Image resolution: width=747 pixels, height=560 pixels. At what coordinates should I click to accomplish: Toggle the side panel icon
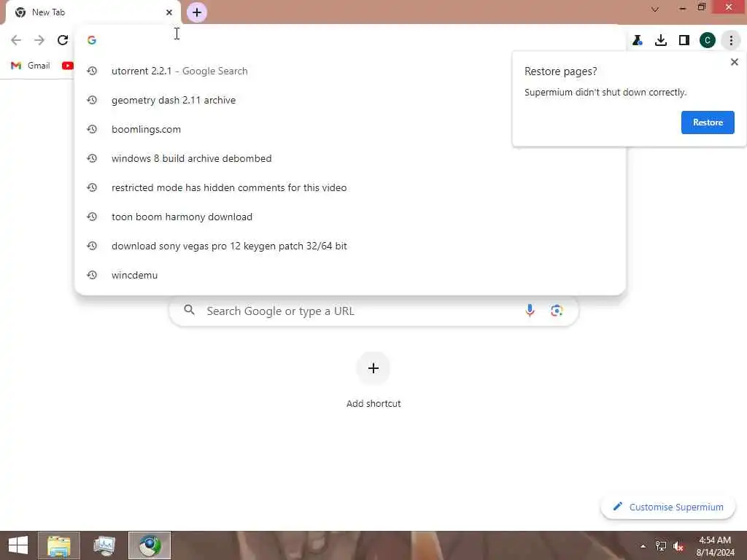coord(684,41)
